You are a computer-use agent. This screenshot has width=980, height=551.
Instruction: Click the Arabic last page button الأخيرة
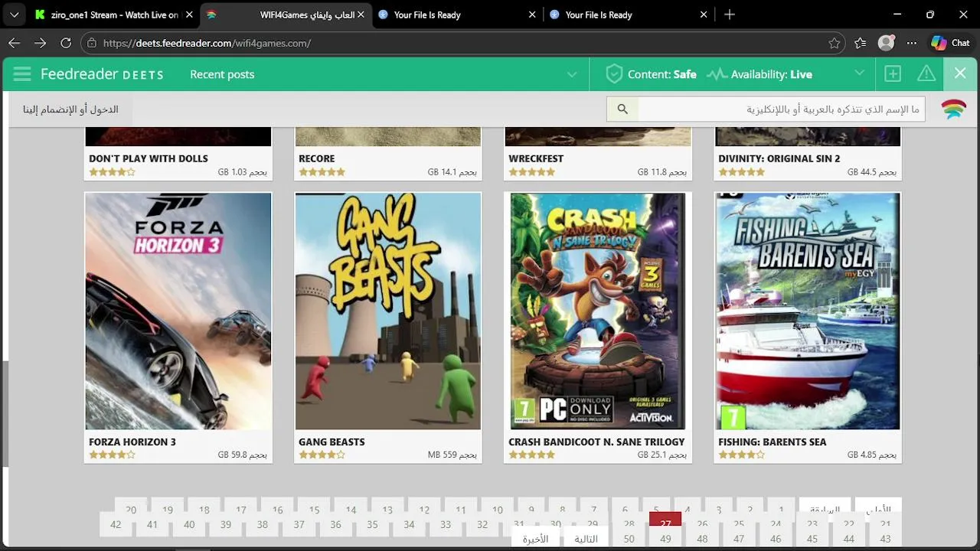536,539
